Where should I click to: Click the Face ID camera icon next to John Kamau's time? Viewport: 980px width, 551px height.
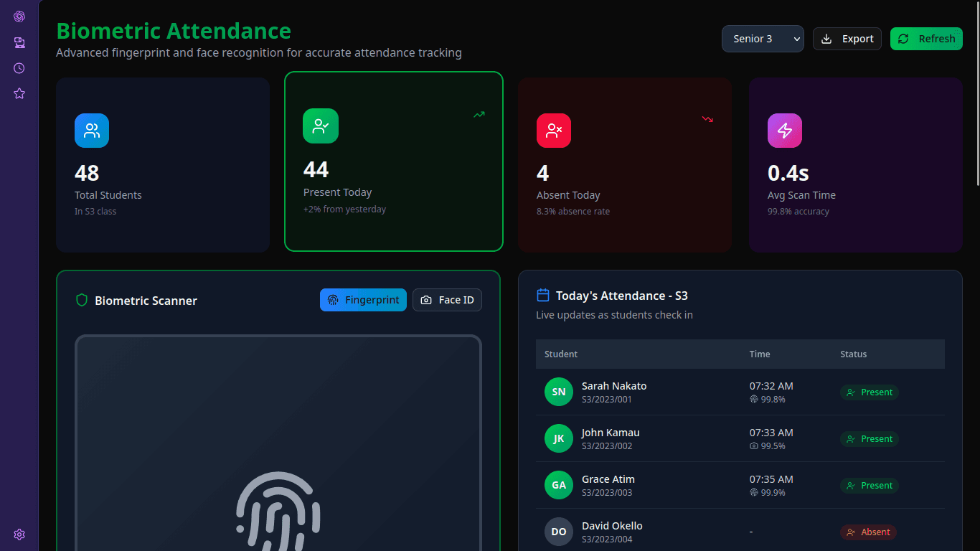[753, 446]
